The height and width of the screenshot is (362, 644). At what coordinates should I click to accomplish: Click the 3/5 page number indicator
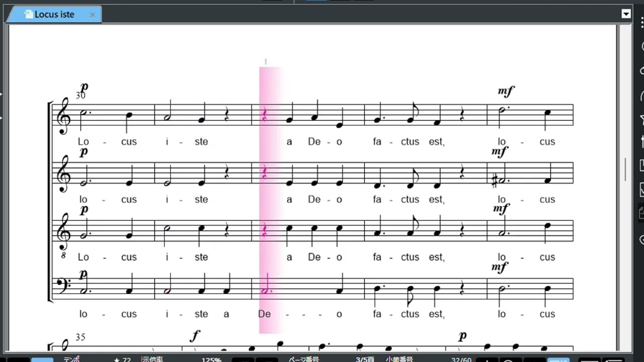pos(365,359)
